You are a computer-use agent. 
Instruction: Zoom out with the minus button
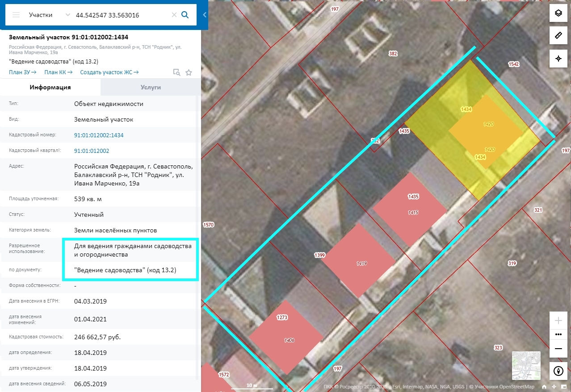[558, 348]
